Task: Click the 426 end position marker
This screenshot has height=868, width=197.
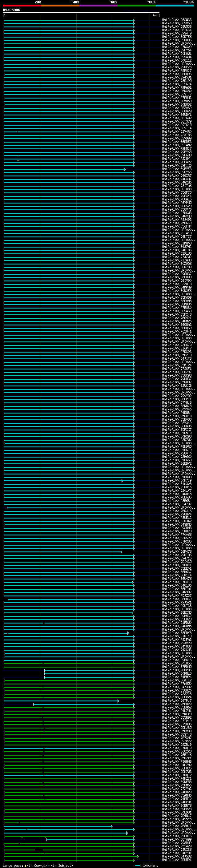Action: click(155, 15)
